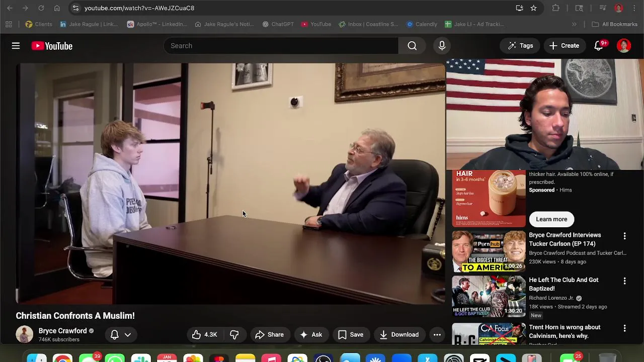
Task: Click the Tags button
Action: [x=520, y=46]
